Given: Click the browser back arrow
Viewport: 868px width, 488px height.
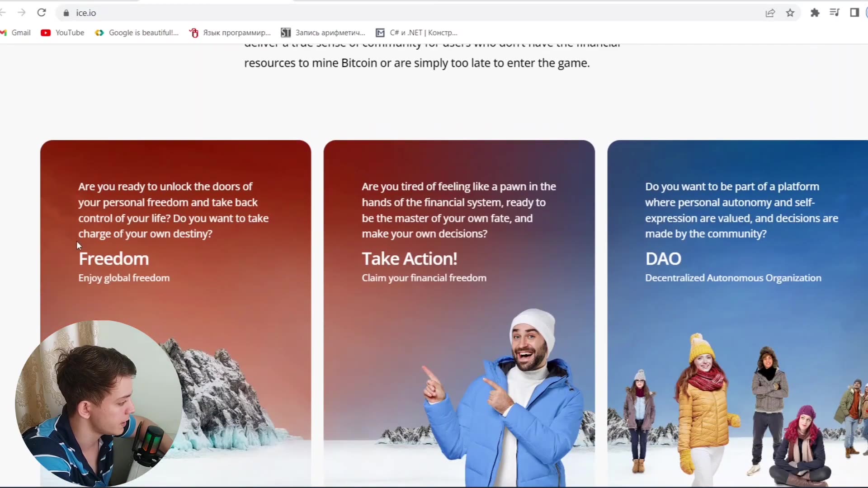Looking at the screenshot, I should pos(3,13).
